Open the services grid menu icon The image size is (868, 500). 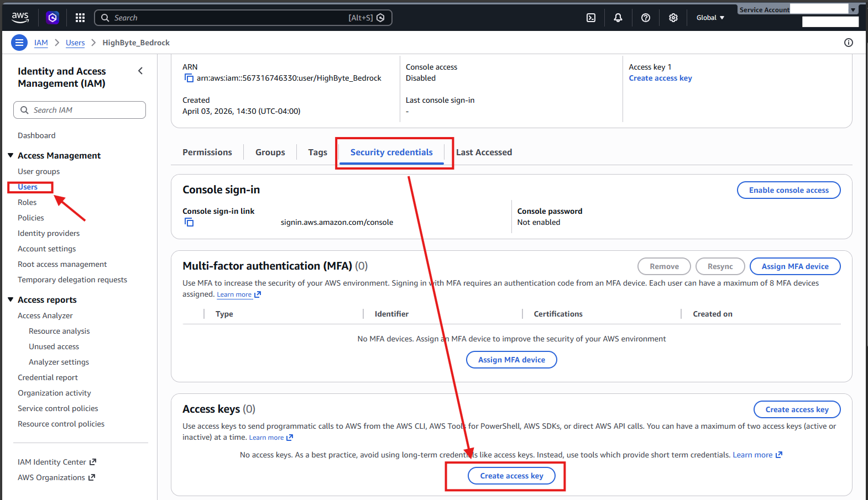pos(80,18)
